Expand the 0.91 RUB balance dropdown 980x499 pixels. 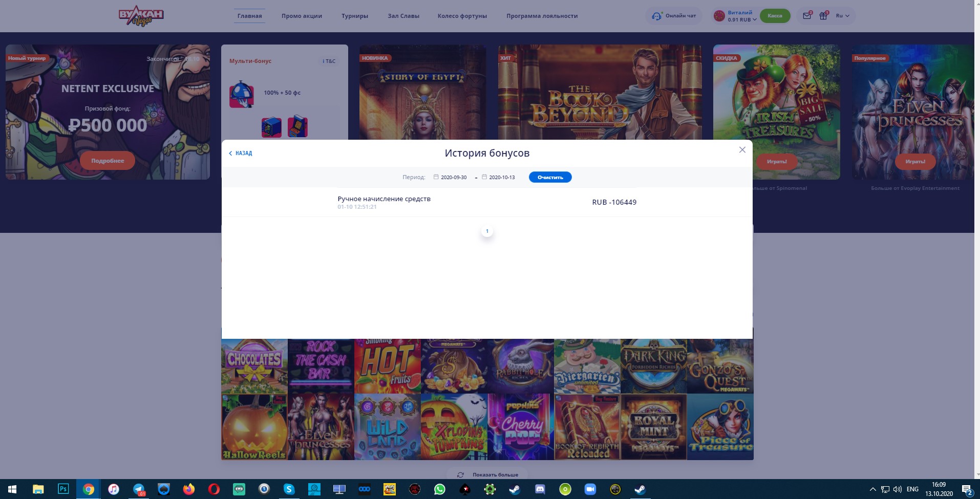click(x=742, y=20)
